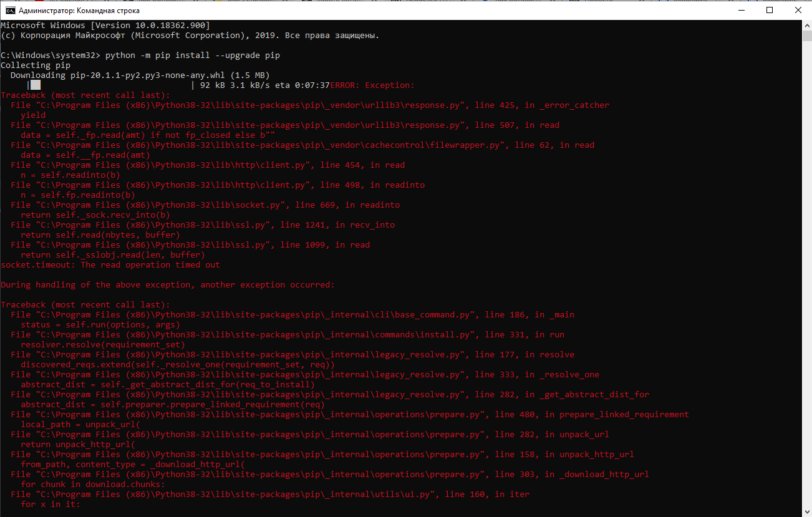This screenshot has height=517, width=812.
Task: Click the 'discovered_reqs.extend(' code line
Action: click(178, 365)
